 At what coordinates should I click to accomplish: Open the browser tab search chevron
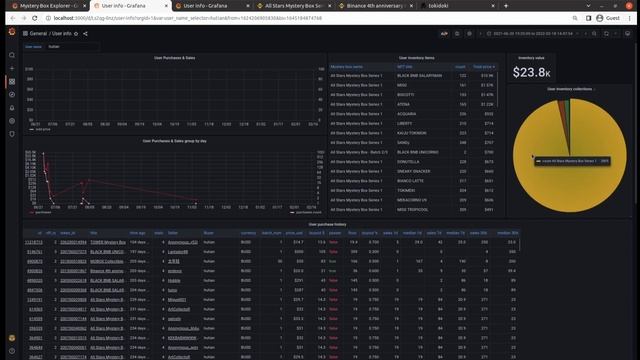[588, 6]
